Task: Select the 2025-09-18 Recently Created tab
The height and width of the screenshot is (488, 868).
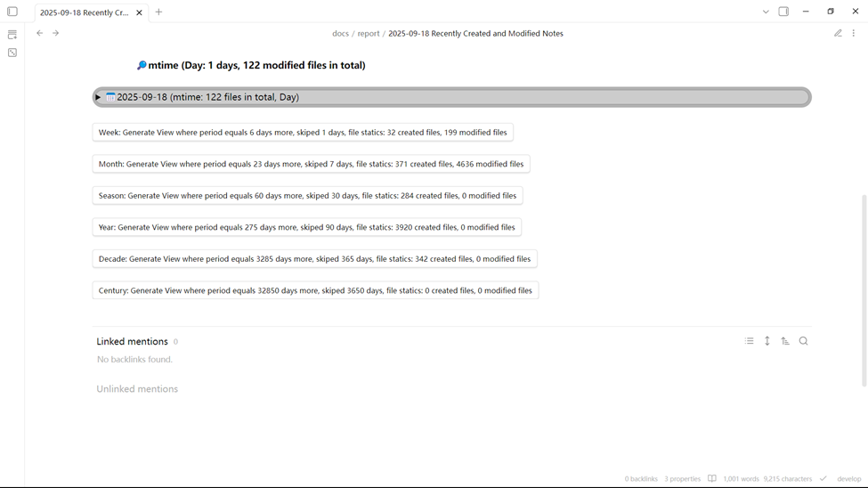Action: coord(85,12)
